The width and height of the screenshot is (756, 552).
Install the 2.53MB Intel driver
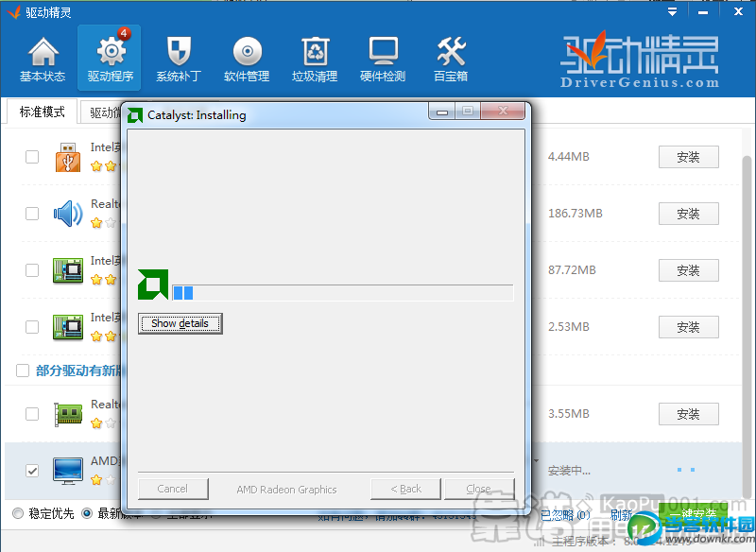coord(689,327)
